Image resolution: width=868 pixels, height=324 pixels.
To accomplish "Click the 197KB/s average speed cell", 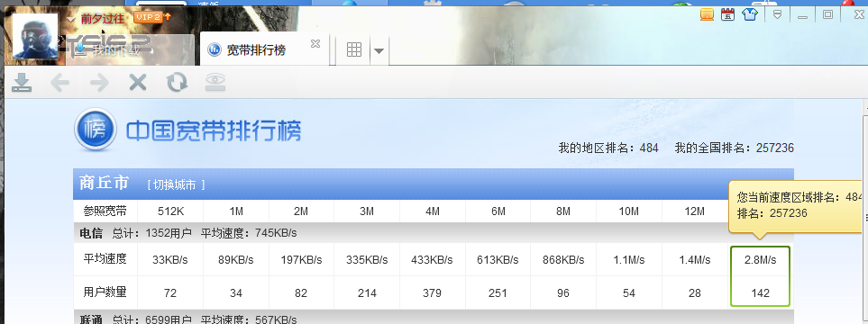I will coord(301,260).
